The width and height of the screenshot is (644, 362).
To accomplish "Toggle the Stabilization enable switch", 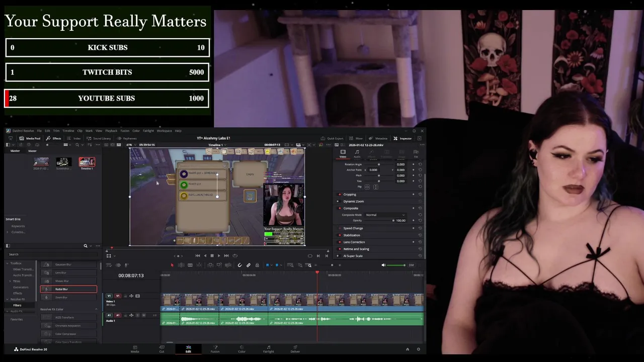I will (340, 235).
